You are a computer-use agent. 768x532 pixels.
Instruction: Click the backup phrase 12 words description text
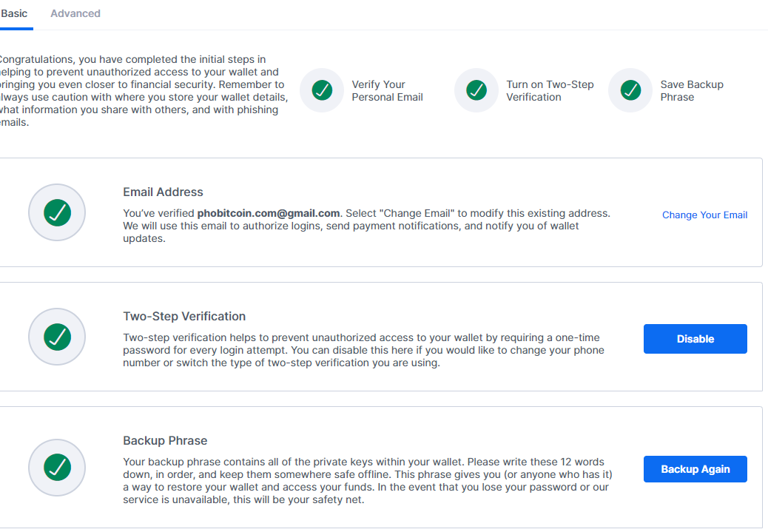coord(368,481)
